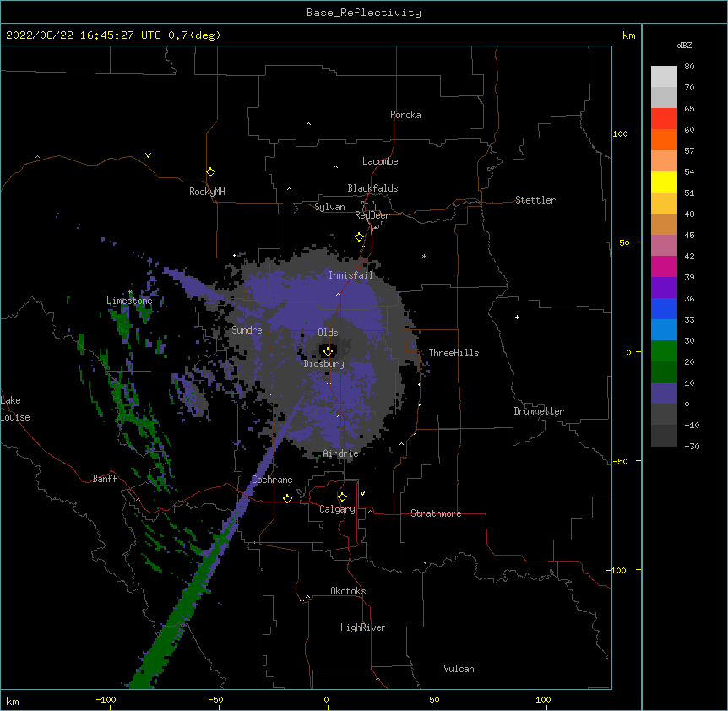Click the white plus marker north of Drumheller
Screen dimensions: 728x711
tap(517, 317)
